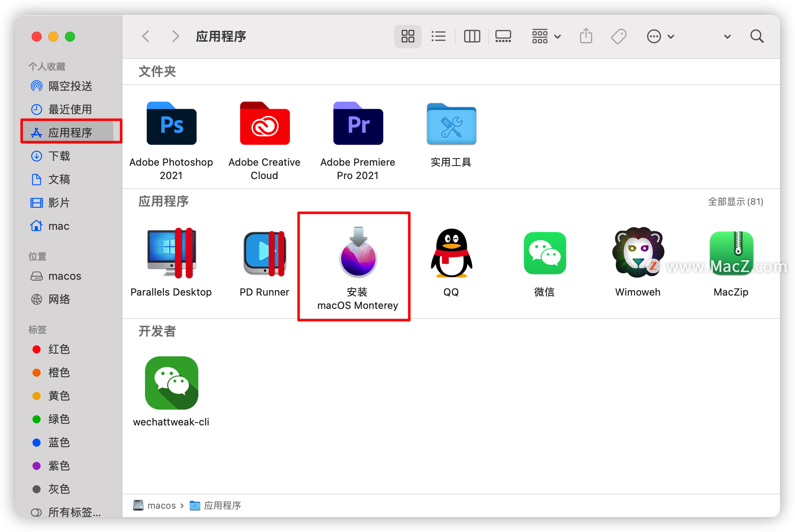Select the MacZip app icon
Viewport: 795px width, 532px height.
coord(731,253)
